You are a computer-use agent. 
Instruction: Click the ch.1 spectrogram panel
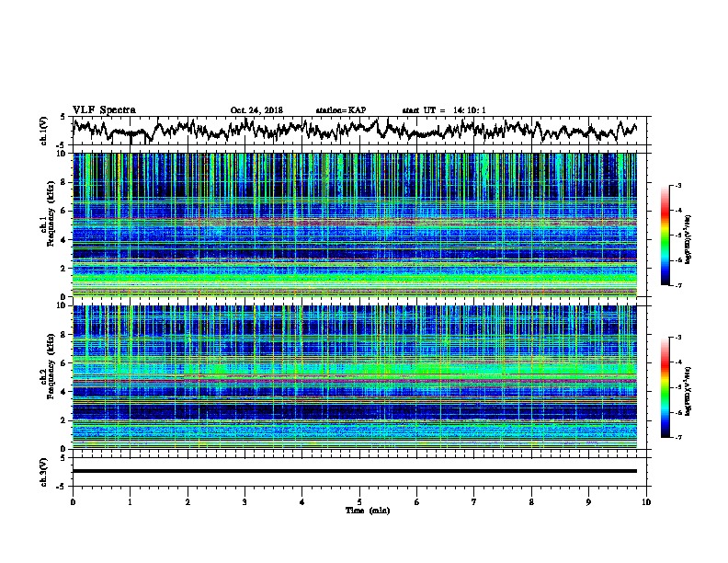click(355, 224)
